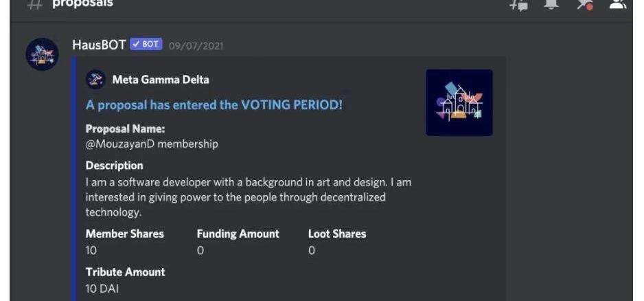Click the @MouzayanD membership proposal name
Screen dimensions: 644x301
coord(152,144)
